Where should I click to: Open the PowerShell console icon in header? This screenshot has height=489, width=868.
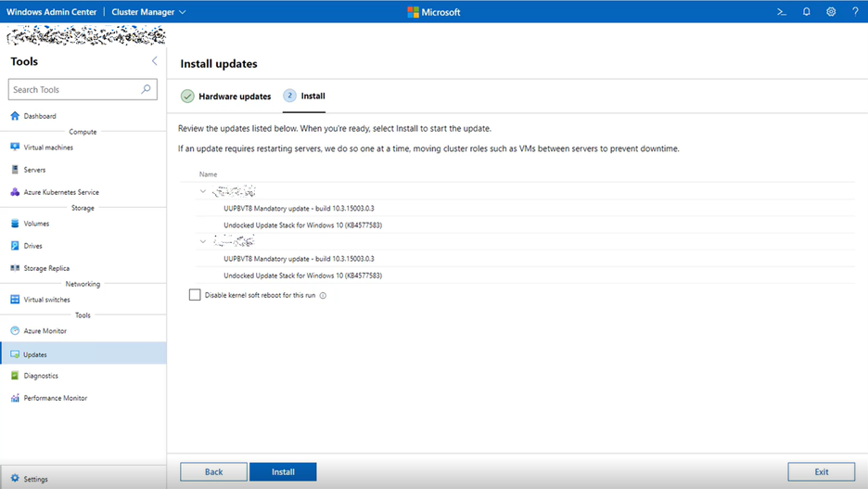(x=782, y=12)
